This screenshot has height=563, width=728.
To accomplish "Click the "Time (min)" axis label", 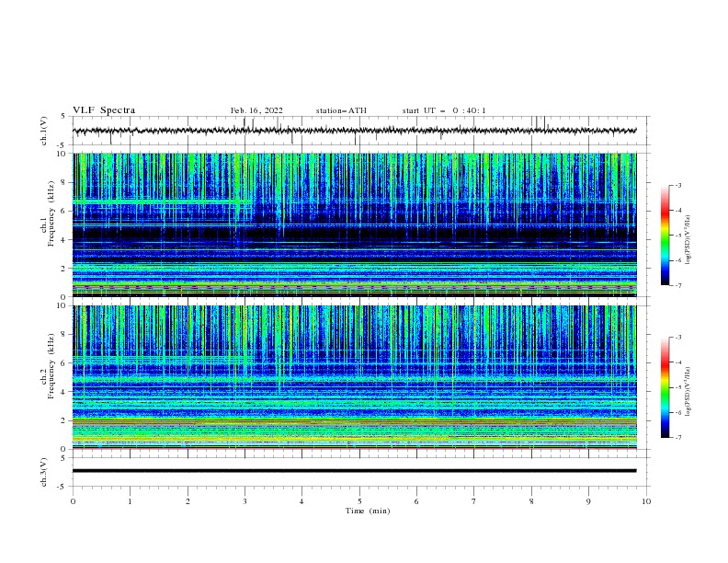I will [368, 511].
